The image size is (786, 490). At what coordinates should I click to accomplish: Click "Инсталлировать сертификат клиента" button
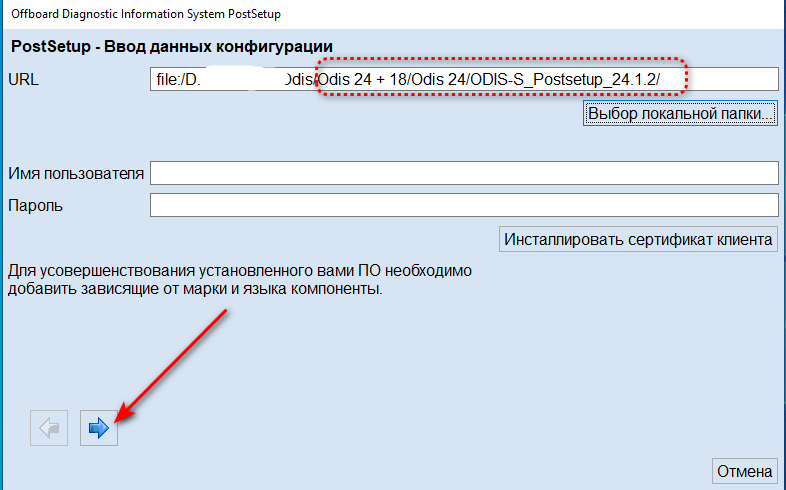click(638, 239)
